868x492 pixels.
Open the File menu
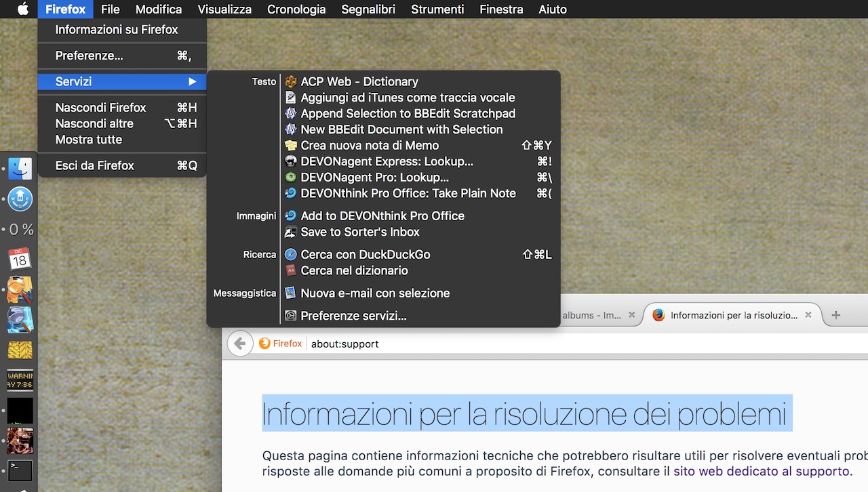point(110,9)
